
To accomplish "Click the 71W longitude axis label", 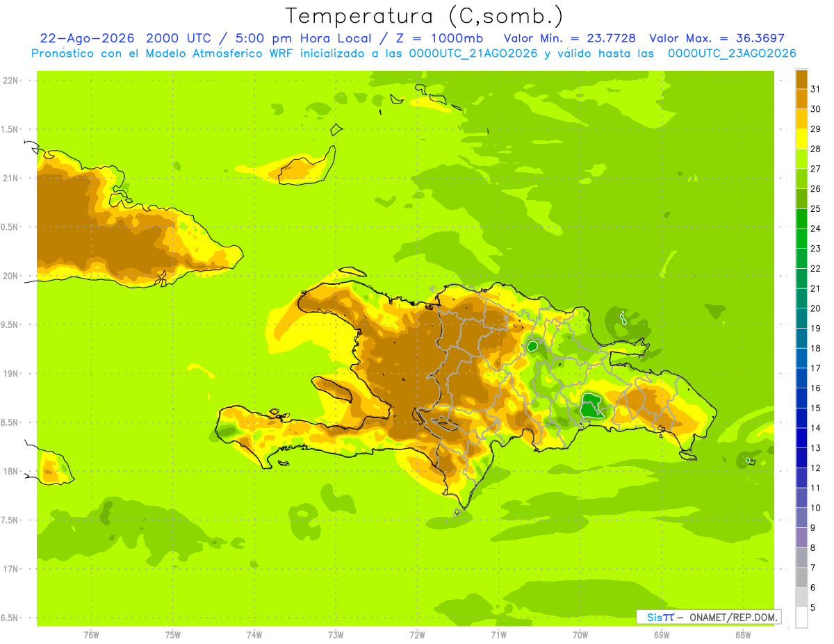I will (x=498, y=634).
